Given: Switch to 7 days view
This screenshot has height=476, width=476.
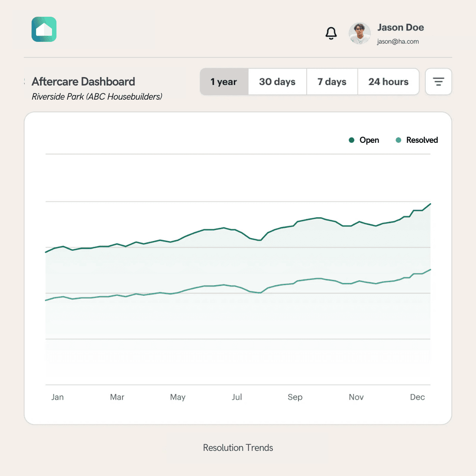Looking at the screenshot, I should tap(332, 82).
